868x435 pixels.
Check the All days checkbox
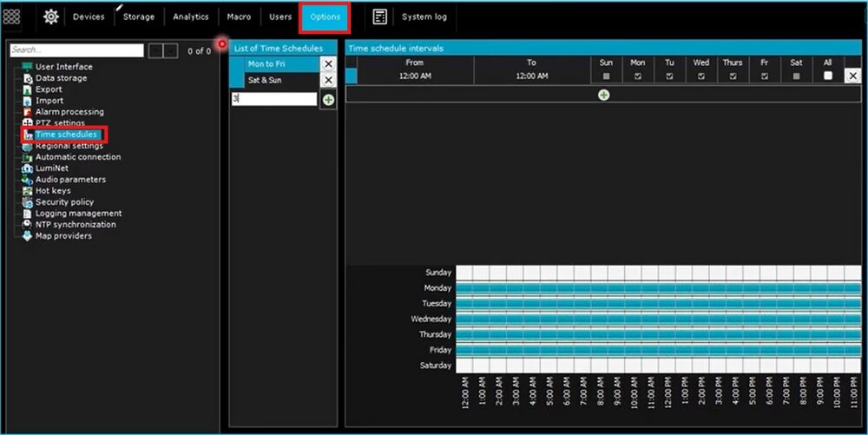pos(828,76)
